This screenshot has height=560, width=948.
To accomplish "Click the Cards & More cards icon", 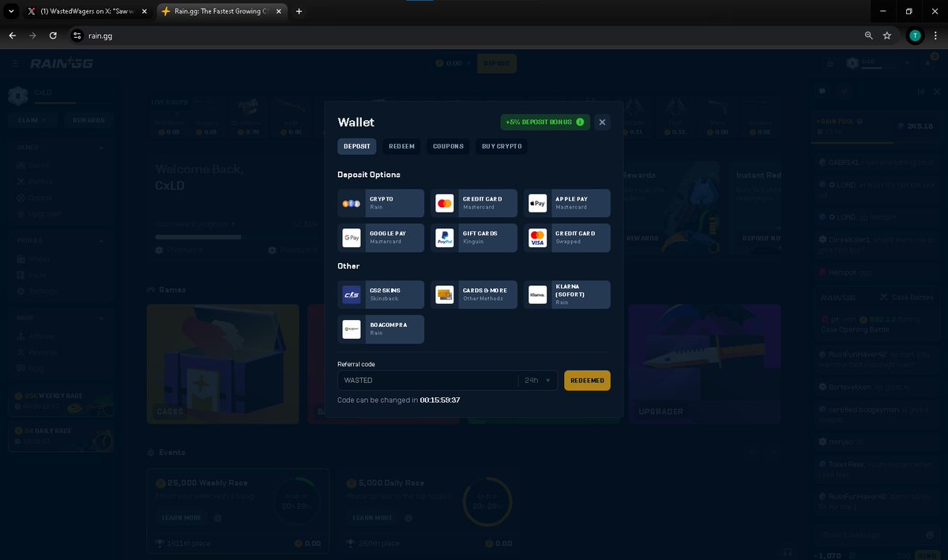I will [x=445, y=295].
